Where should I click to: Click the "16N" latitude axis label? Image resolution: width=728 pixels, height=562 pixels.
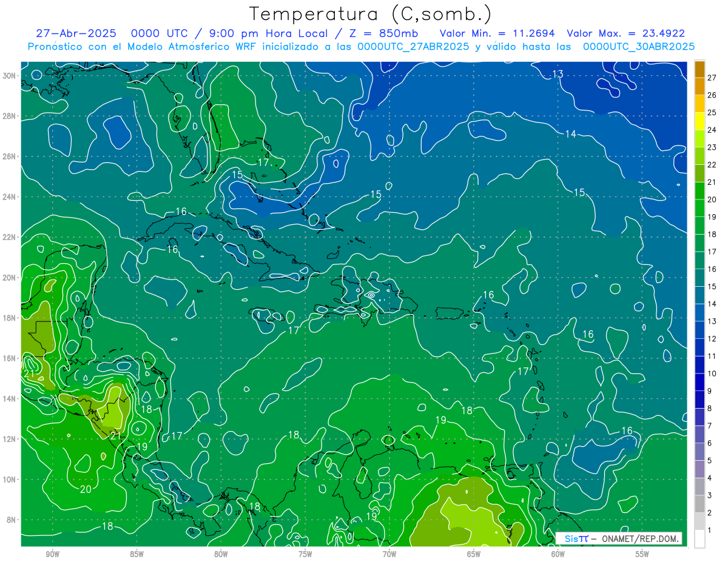coord(9,358)
